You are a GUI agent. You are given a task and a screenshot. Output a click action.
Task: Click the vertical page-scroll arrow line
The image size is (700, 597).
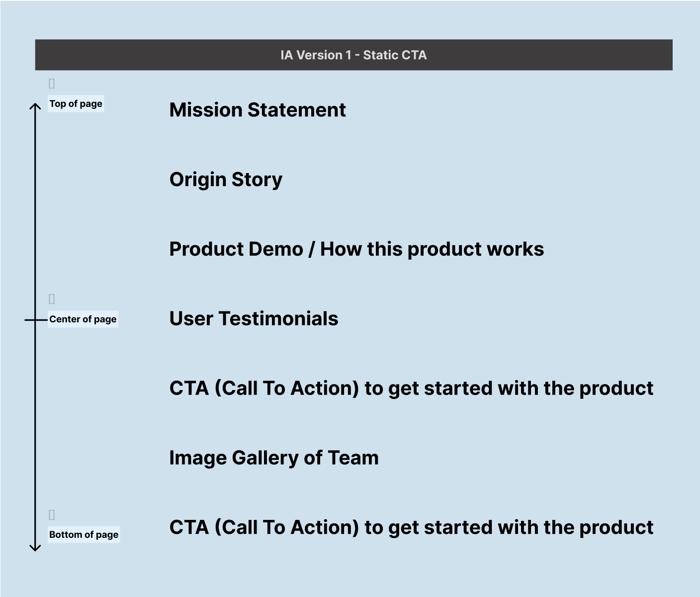pos(35,209)
